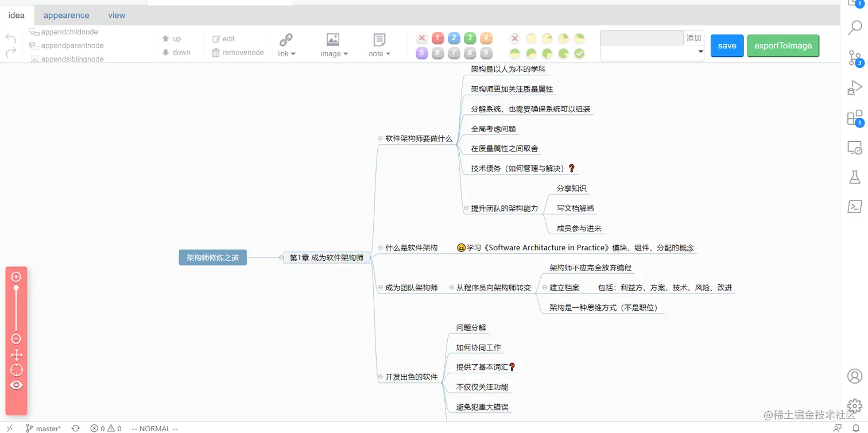This screenshot has width=868, height=433.
Task: Open the link dropdown
Action: coord(286,53)
